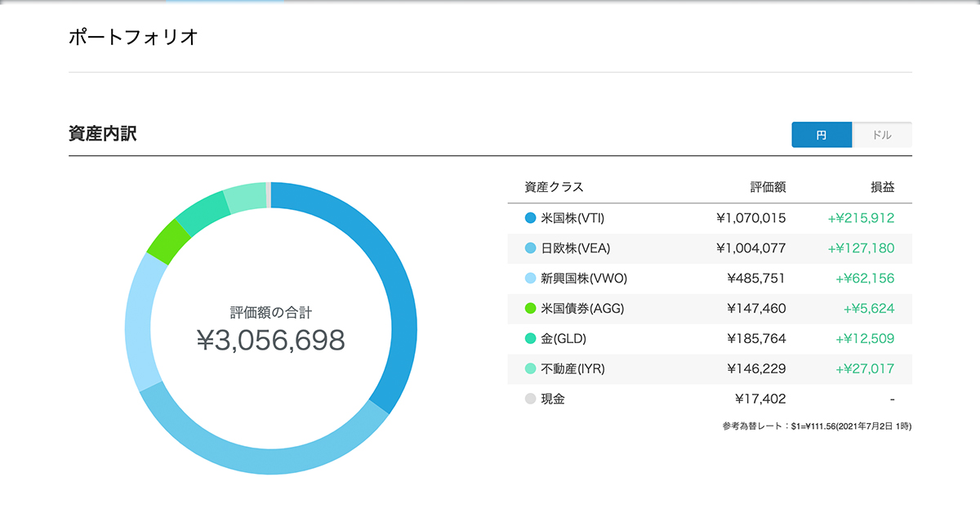Click the valuation ¥1,070,015
This screenshot has height=513, width=980.
pos(751,218)
